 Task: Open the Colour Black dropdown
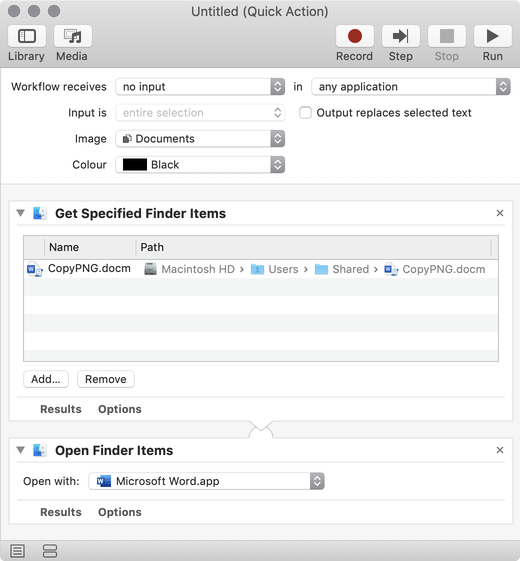click(x=200, y=165)
